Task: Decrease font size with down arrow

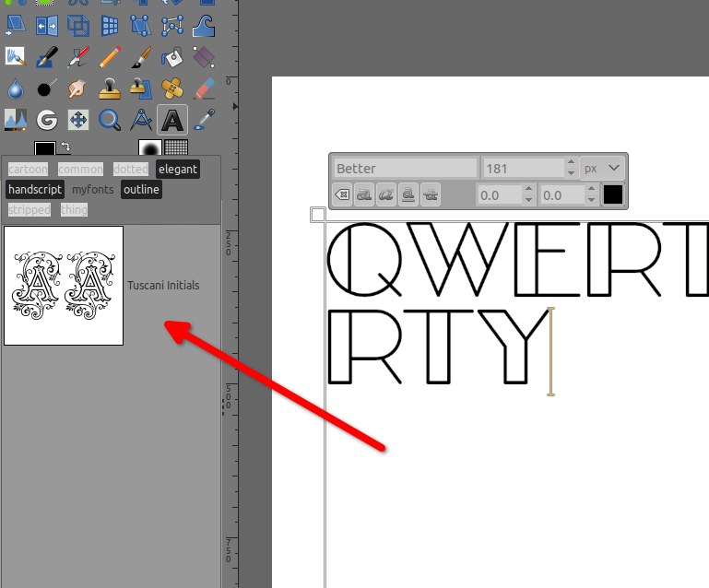Action: tap(571, 174)
